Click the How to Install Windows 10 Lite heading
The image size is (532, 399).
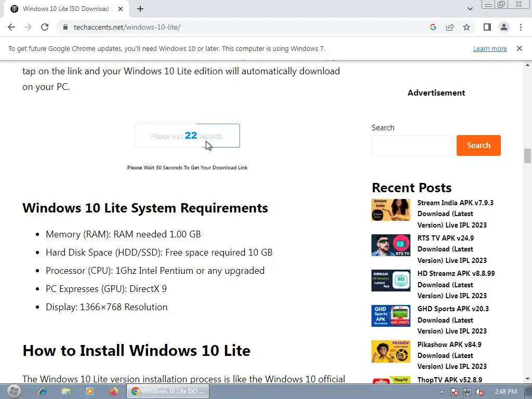pos(137,351)
